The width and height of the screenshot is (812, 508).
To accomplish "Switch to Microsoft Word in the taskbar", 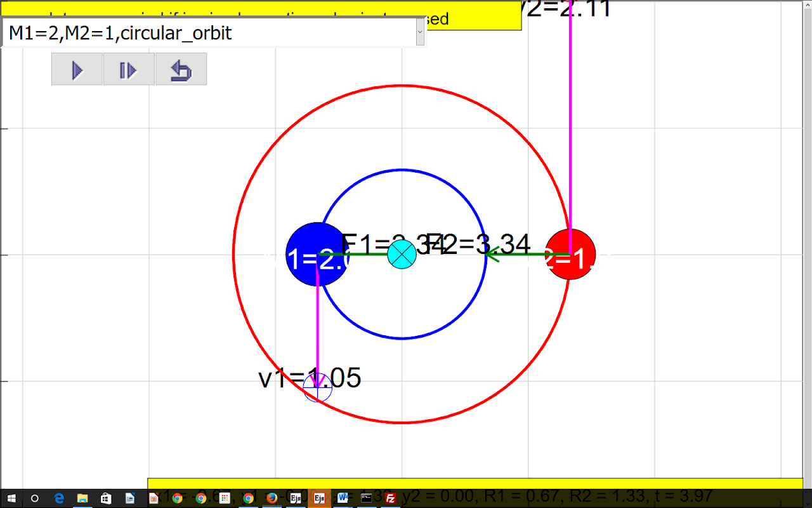I will 343,498.
